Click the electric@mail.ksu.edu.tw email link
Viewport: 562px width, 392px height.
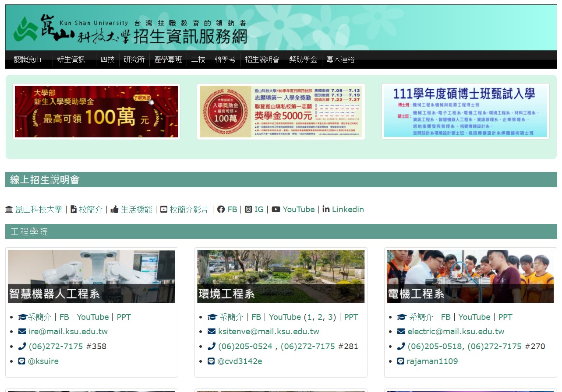pyautogui.click(x=456, y=332)
